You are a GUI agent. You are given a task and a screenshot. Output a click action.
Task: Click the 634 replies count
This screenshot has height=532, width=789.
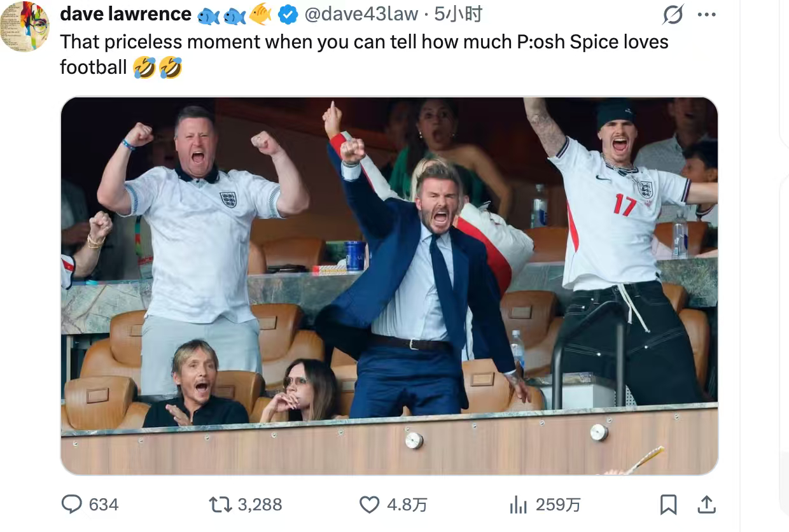pos(104,505)
